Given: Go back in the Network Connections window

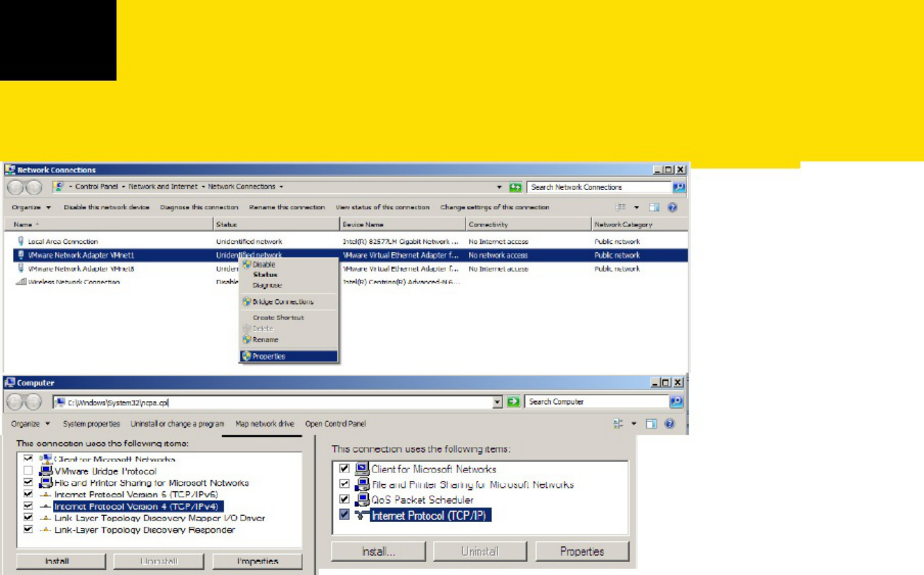Looking at the screenshot, I should pyautogui.click(x=16, y=188).
